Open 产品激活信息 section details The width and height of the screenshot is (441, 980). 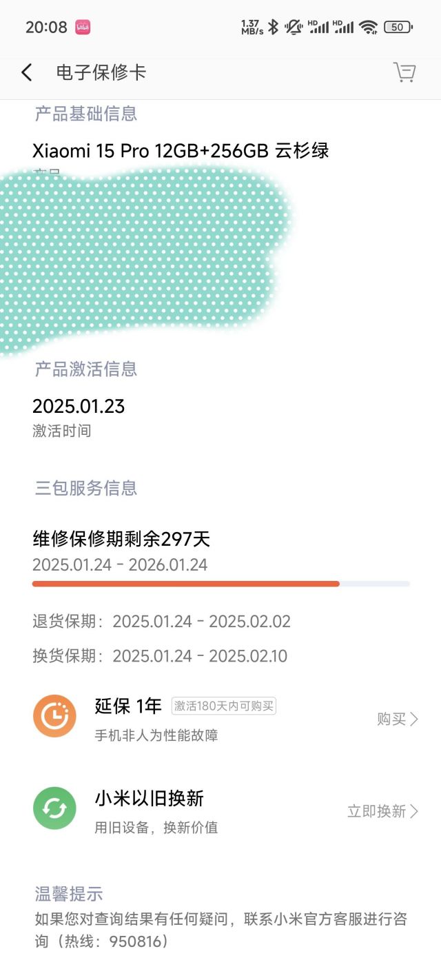[86, 369]
